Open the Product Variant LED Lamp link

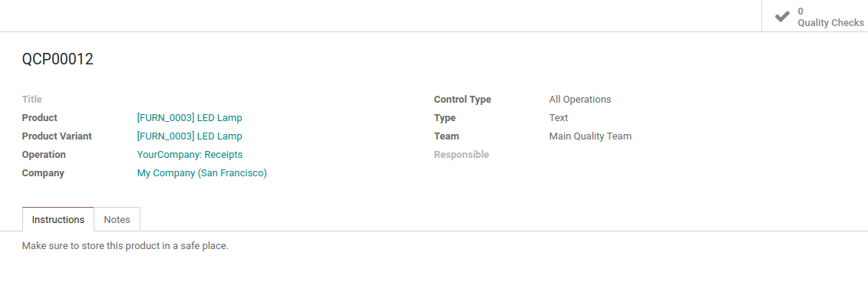point(190,136)
